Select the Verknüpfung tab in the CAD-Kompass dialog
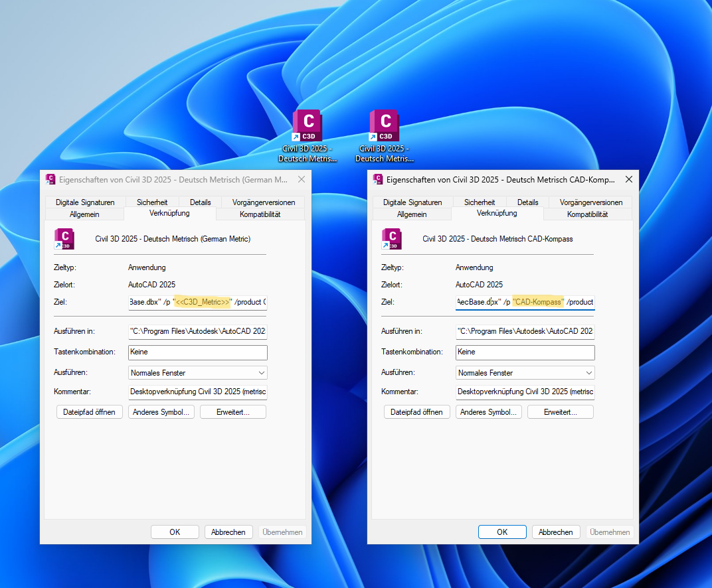The width and height of the screenshot is (712, 588). [x=497, y=213]
